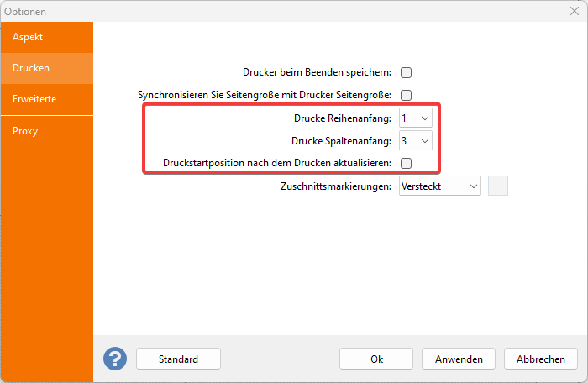The width and height of the screenshot is (588, 383).
Task: Click the Optionen title bar text
Action: point(26,12)
